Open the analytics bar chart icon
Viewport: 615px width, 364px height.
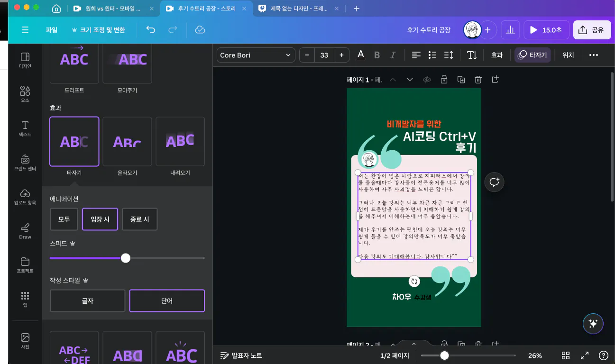(x=510, y=30)
